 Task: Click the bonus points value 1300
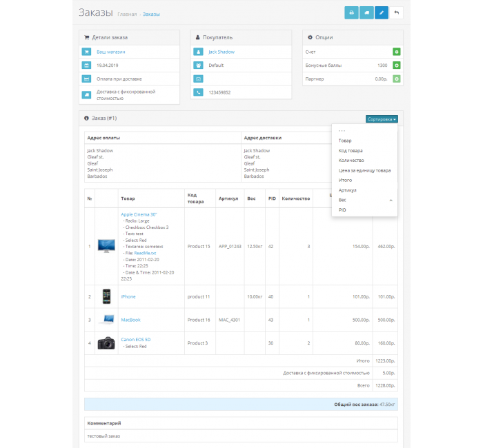(382, 65)
